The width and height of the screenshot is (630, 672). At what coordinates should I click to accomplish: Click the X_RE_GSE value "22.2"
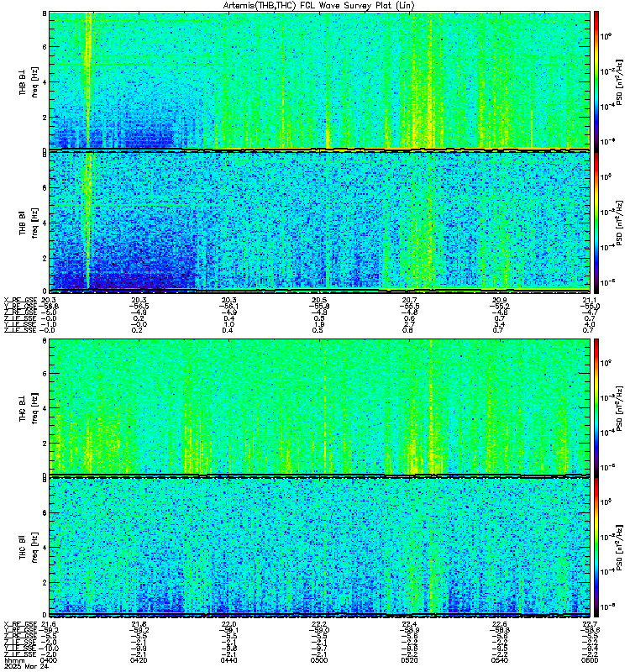(319, 624)
